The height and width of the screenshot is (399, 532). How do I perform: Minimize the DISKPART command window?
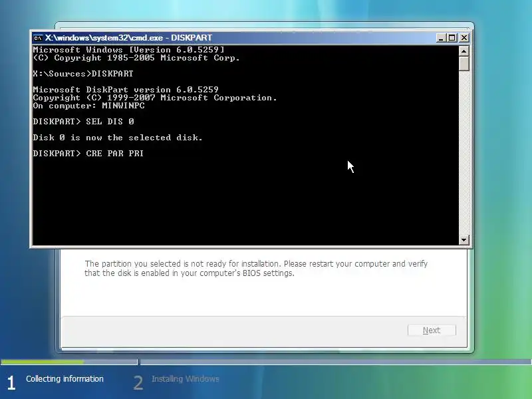click(441, 38)
